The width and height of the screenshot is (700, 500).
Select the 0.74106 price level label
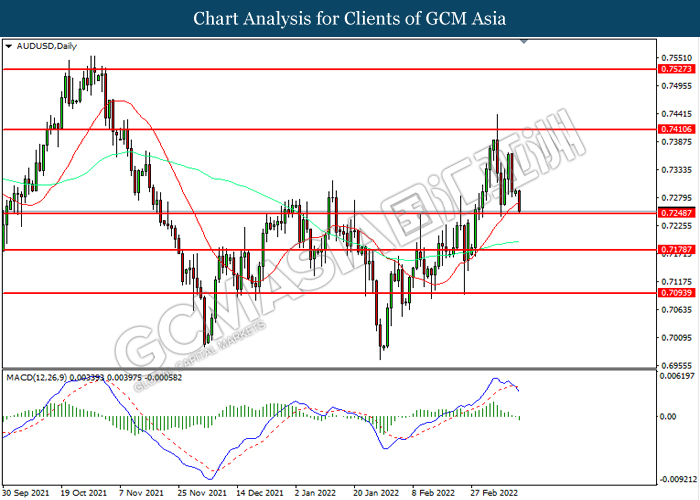677,129
